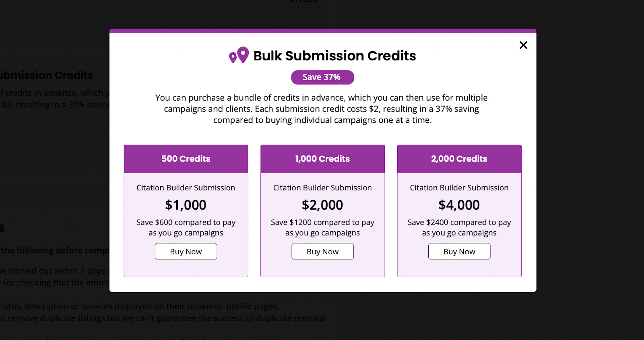Click the $2,000 price

(x=322, y=205)
